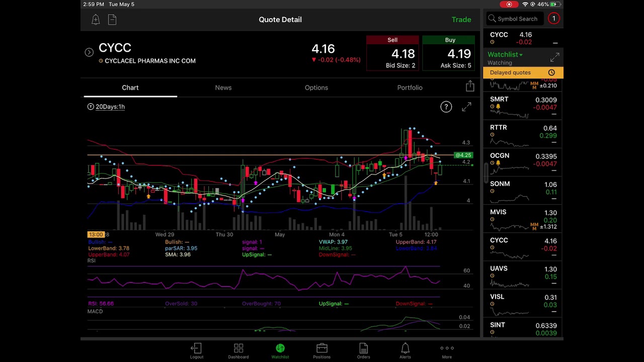Tap the Logout icon in bottom bar
This screenshot has height=362, width=644.
pyautogui.click(x=197, y=351)
